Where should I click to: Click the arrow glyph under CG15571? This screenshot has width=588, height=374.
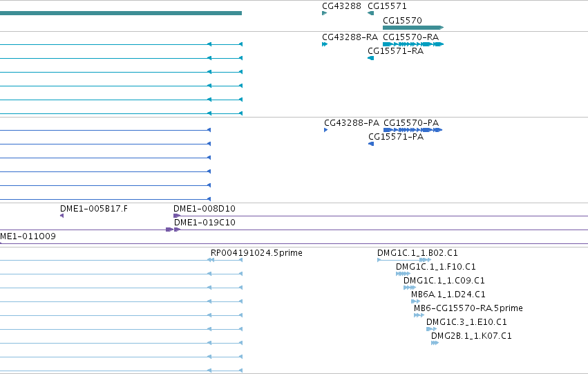(x=371, y=13)
